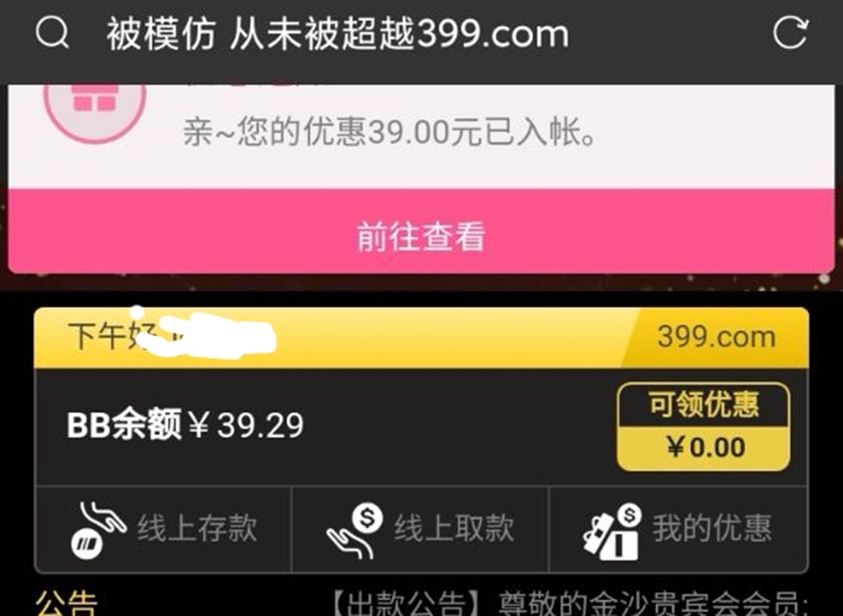Tap the my-offers coupon icon

612,531
